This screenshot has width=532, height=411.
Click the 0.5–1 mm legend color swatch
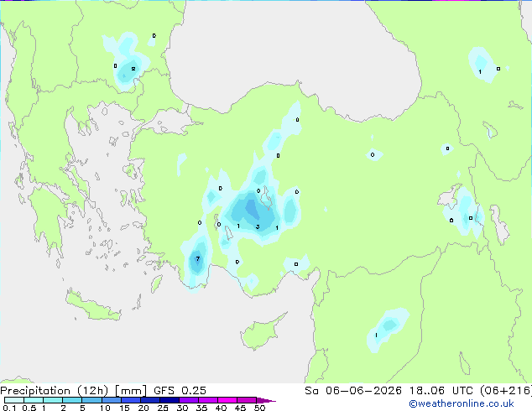click(34, 400)
